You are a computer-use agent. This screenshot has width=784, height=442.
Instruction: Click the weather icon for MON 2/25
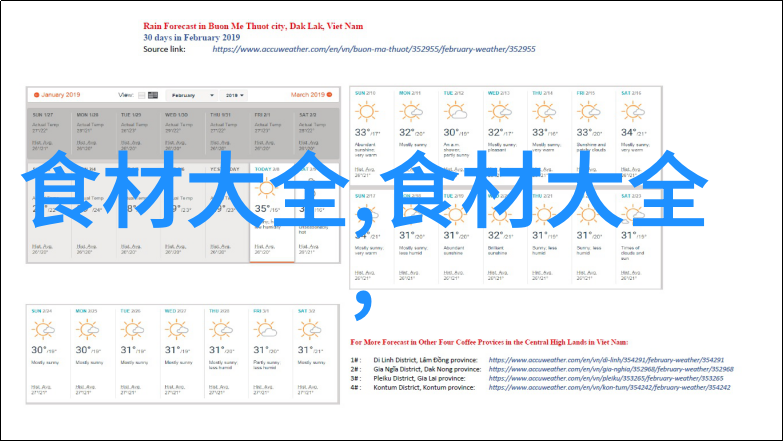[88, 330]
